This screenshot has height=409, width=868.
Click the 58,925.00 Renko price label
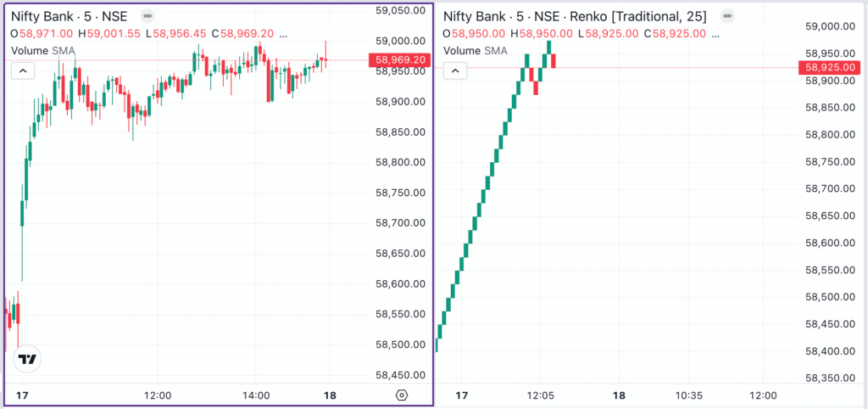[x=832, y=67]
